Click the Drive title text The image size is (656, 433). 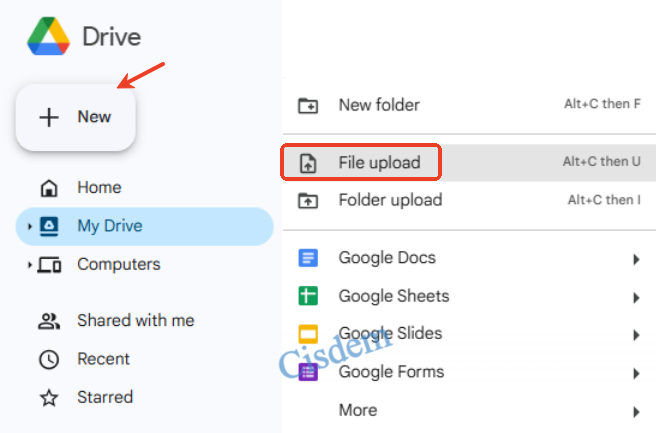pyautogui.click(x=112, y=37)
